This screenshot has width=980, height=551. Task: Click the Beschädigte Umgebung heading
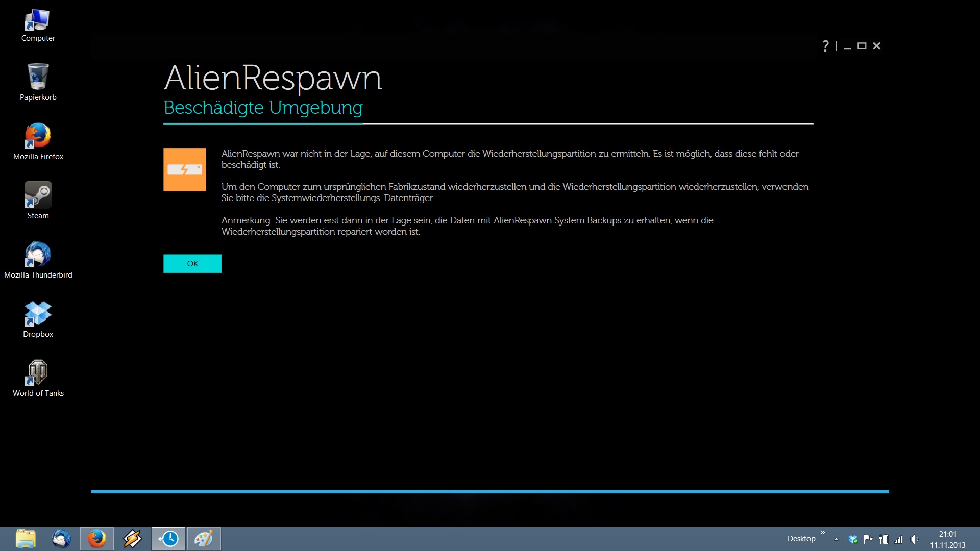tap(263, 108)
